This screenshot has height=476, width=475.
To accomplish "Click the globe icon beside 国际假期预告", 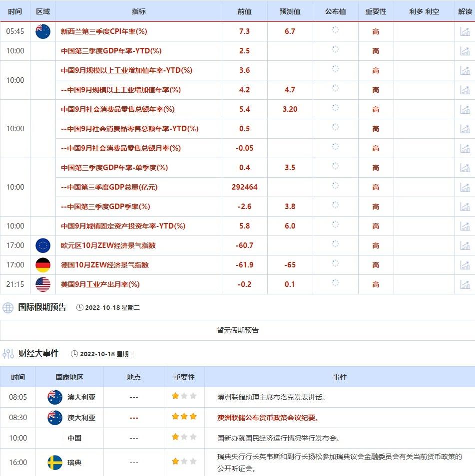I will click(8, 307).
